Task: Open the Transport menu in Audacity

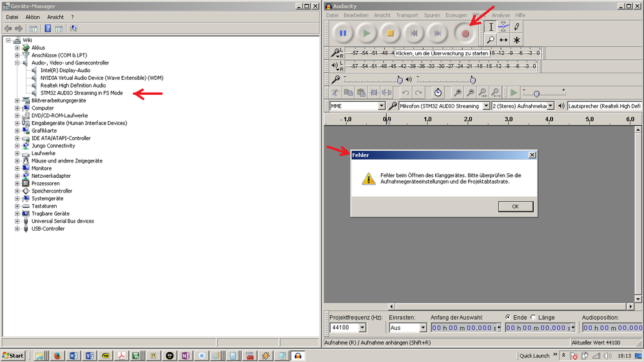Action: tap(407, 15)
